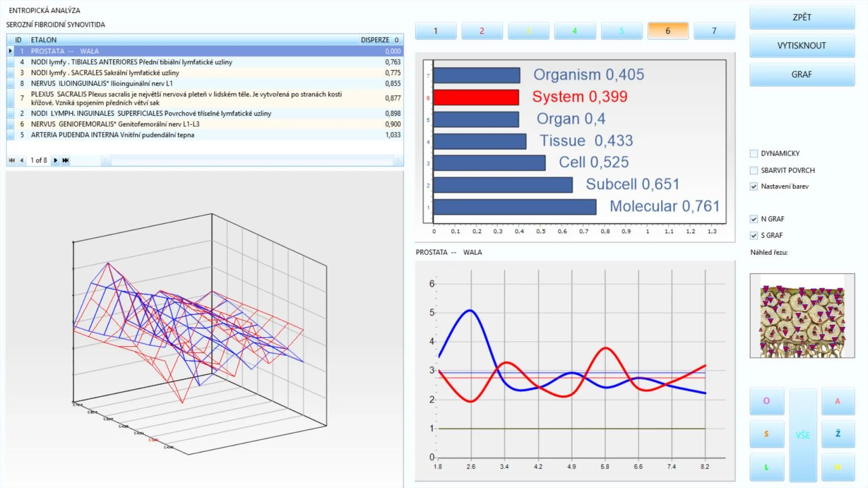This screenshot has height=488, width=868.
Task: Select the magenta O filter button
Action: click(x=767, y=401)
